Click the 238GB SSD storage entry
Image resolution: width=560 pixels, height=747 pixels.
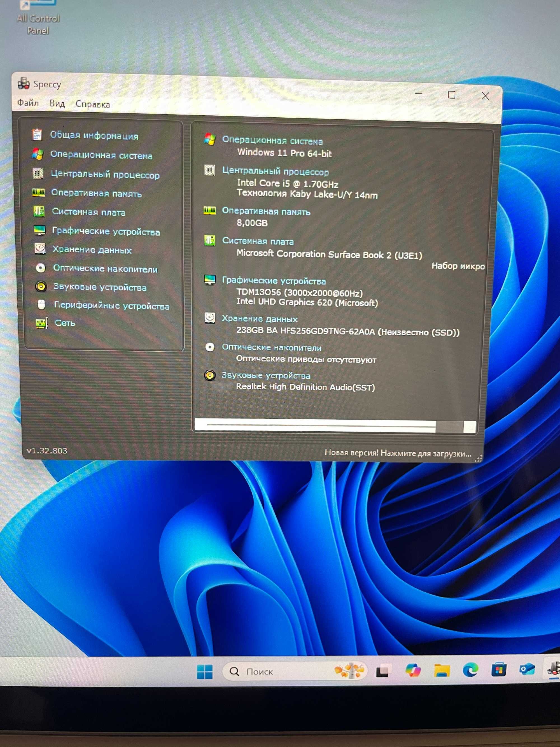pyautogui.click(x=348, y=331)
